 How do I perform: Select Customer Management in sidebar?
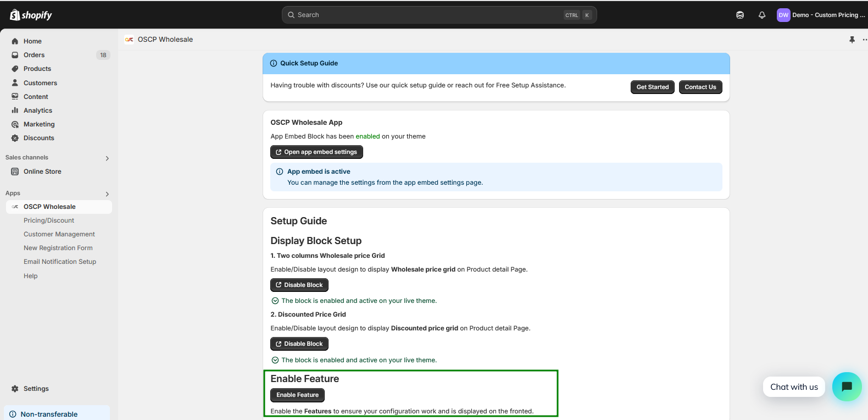(59, 234)
